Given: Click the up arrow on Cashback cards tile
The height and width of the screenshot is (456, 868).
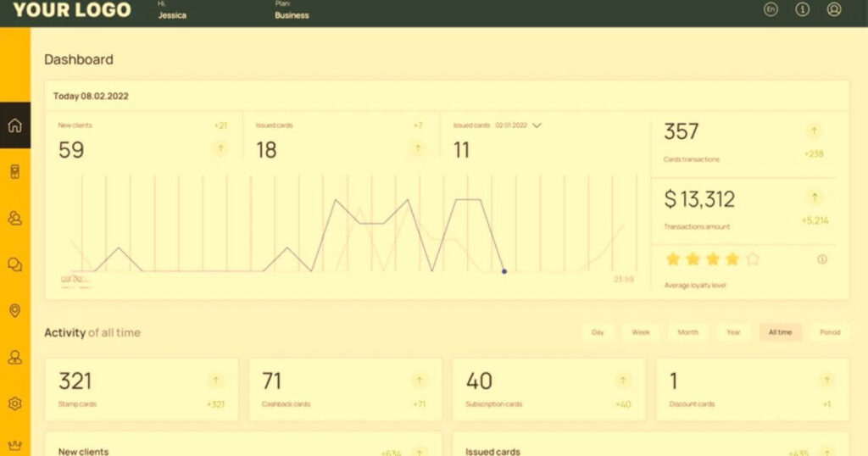Looking at the screenshot, I should point(419,381).
